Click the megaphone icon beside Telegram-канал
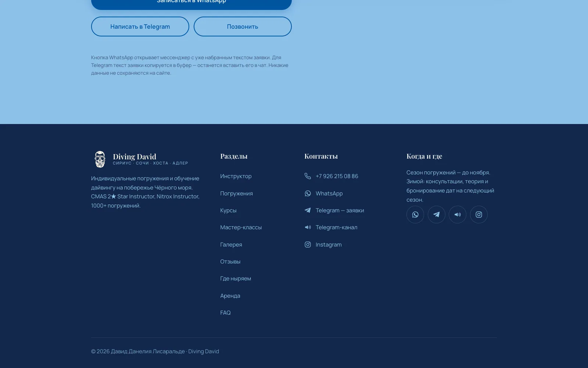 [308, 227]
